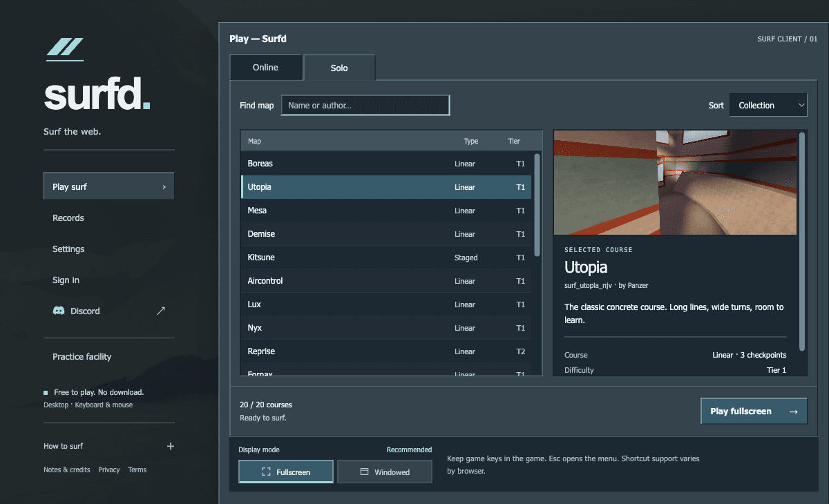Click the chevron beside Play surf
Image resolution: width=829 pixels, height=504 pixels.
(164, 186)
